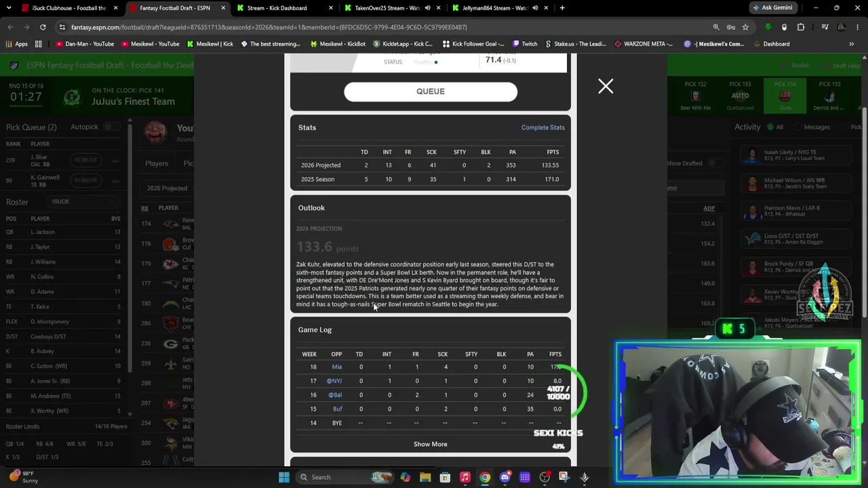This screenshot has width=868, height=488.
Task: Toggle the draft Sound setting
Action: [794, 65]
